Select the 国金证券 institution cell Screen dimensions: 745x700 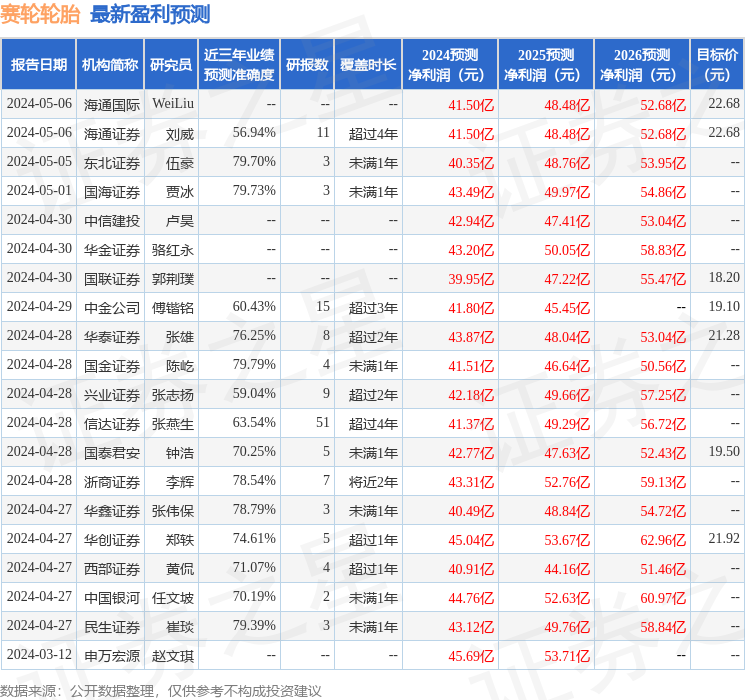pos(112,366)
